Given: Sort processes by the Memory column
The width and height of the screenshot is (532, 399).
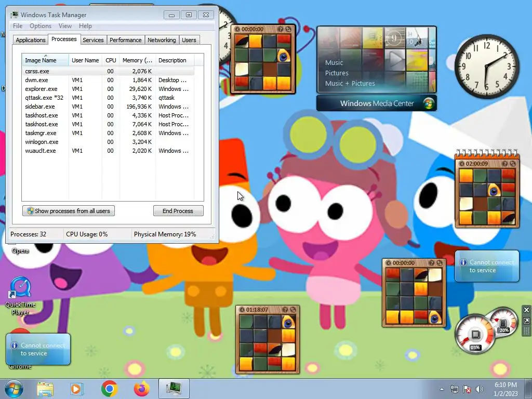Looking at the screenshot, I should click(137, 60).
